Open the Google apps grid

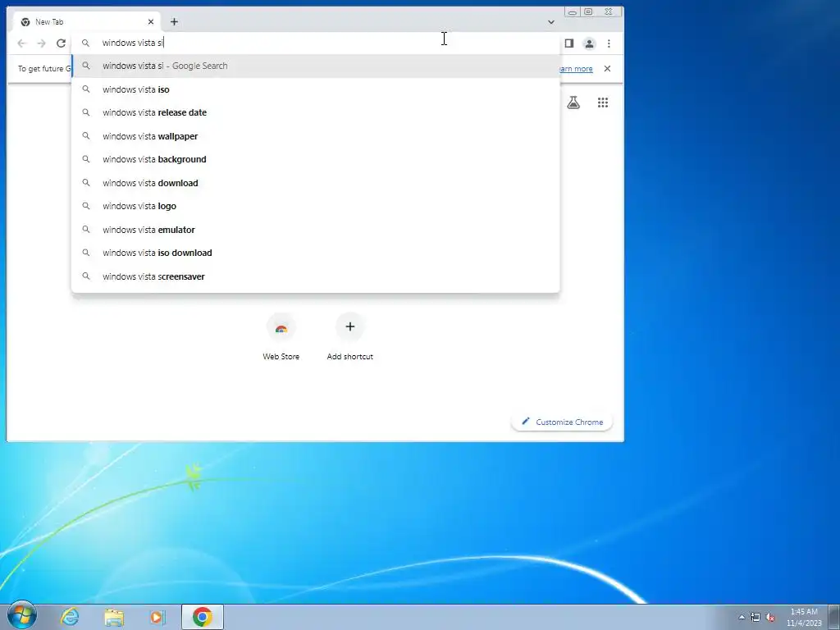[x=603, y=103]
